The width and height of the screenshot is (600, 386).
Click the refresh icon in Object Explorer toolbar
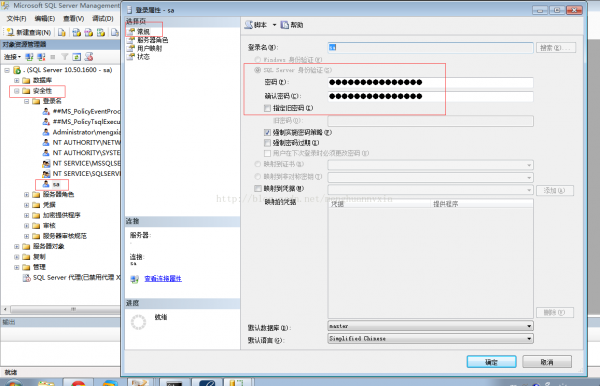click(x=77, y=57)
